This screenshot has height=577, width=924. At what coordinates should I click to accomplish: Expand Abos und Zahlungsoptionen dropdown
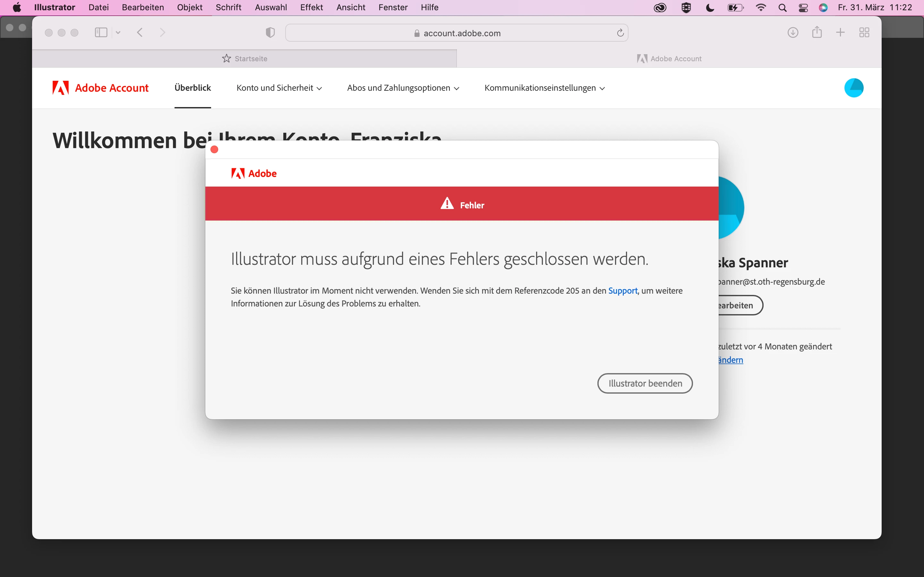[403, 88]
